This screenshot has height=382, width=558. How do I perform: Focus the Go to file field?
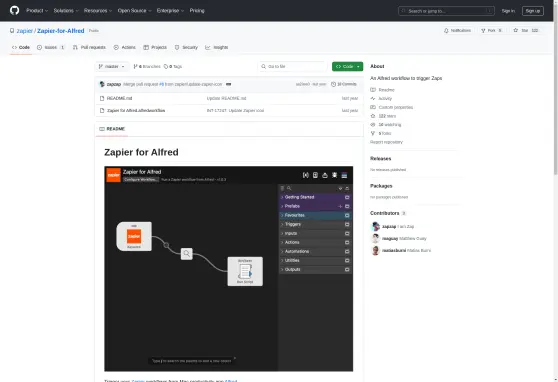click(x=293, y=67)
